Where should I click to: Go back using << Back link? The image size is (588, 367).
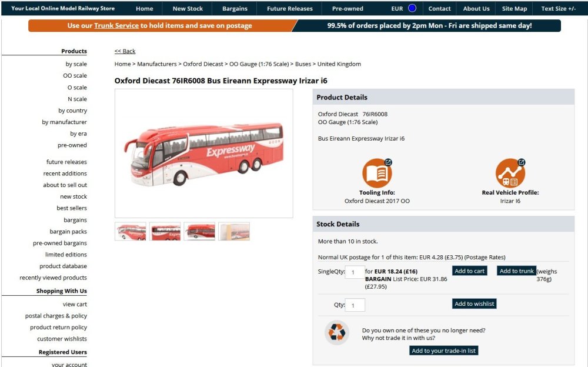(x=125, y=51)
